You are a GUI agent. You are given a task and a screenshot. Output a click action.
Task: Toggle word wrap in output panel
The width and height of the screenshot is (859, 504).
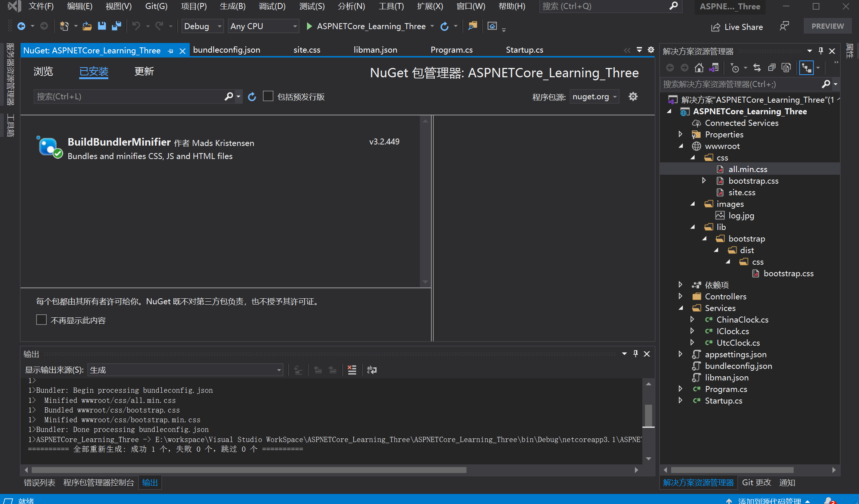pos(372,370)
